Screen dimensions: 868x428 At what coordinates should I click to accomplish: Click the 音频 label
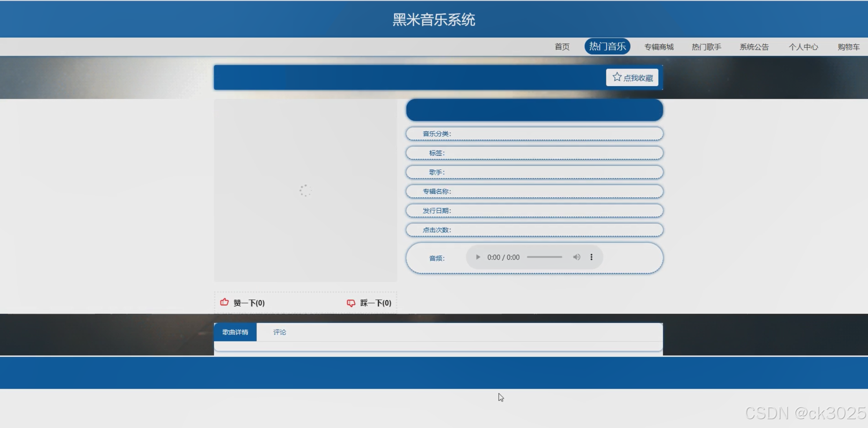436,258
